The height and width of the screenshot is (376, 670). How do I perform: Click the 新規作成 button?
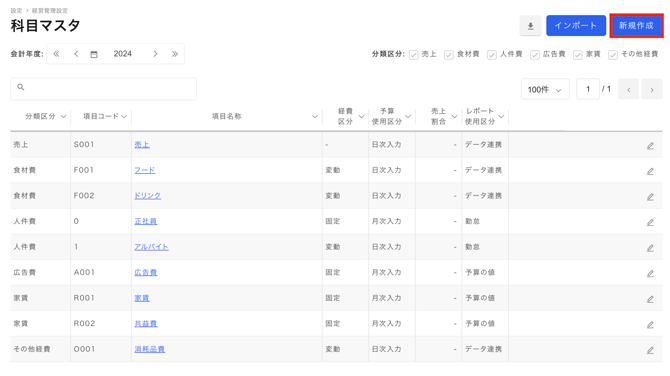[x=636, y=26]
